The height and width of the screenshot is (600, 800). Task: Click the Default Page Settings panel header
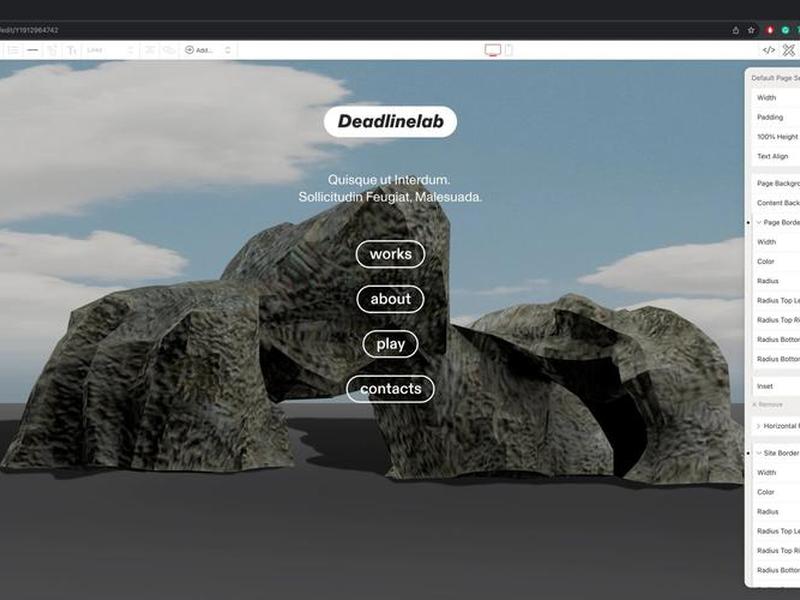click(774, 78)
